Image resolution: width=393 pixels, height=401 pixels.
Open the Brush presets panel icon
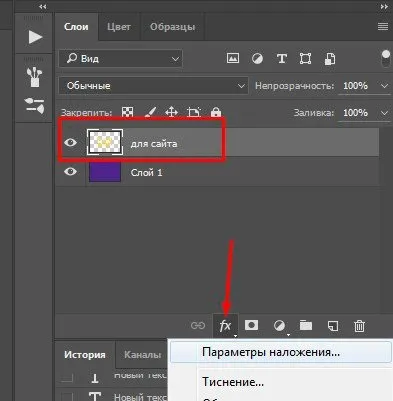click(35, 77)
